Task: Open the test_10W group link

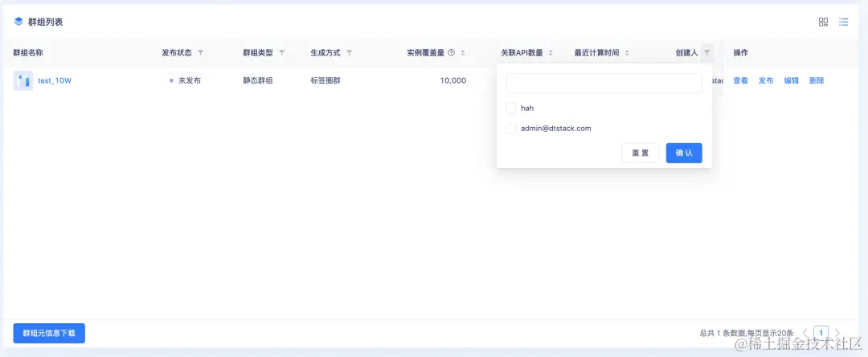Action: (55, 81)
